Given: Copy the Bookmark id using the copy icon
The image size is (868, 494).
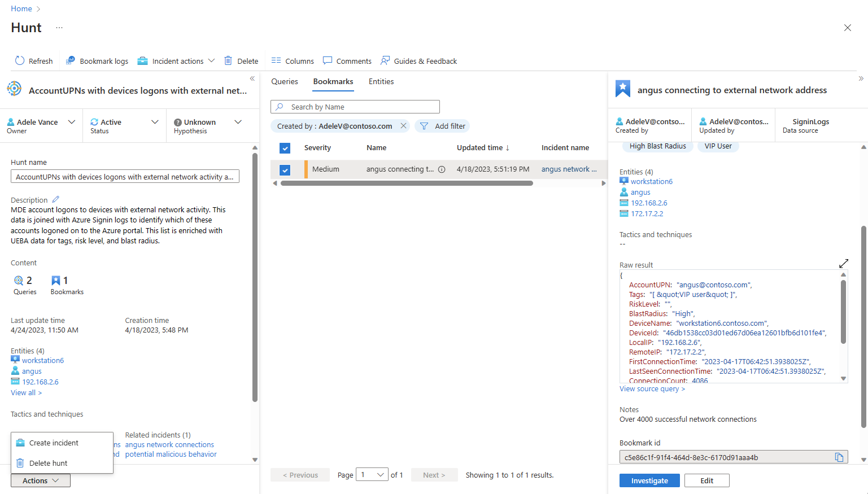Looking at the screenshot, I should coord(840,457).
